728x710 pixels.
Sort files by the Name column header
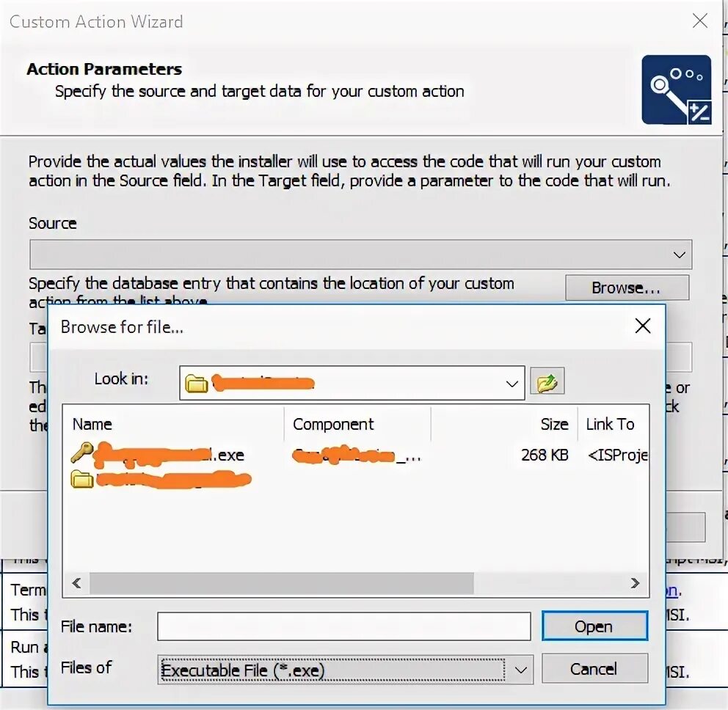coord(92,424)
